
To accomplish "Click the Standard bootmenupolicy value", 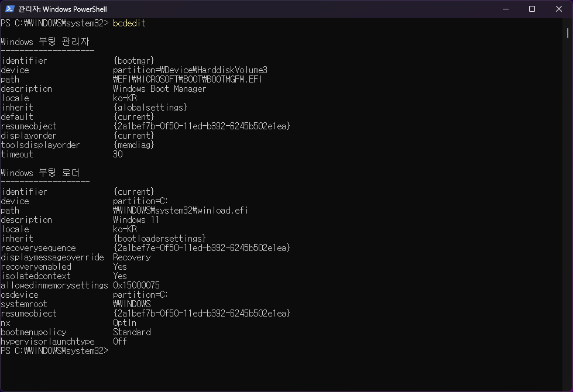I will [132, 332].
